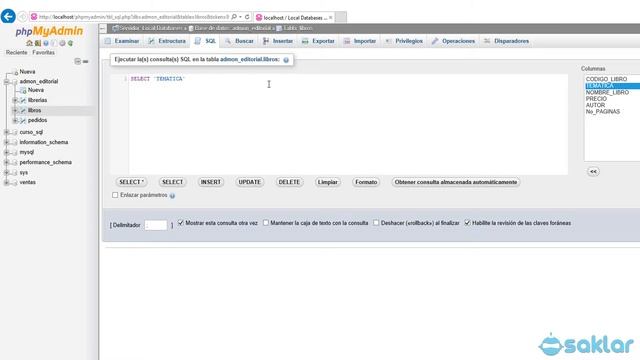Go to the Insertar tab
The width and height of the screenshot is (640, 360).
tap(278, 41)
